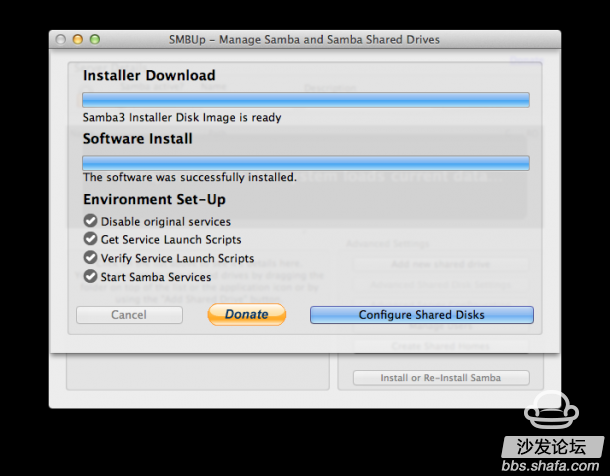Cancel the Samba installation sheet

pos(129,315)
